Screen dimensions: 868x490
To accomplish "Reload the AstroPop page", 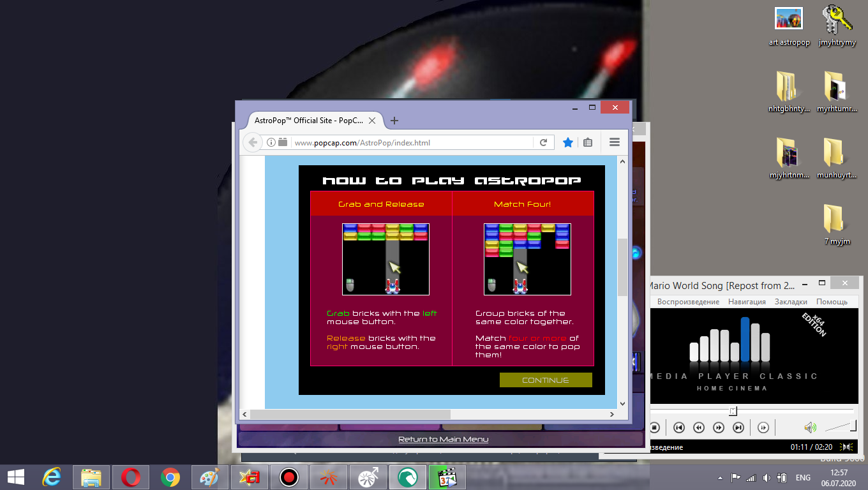I will (x=543, y=142).
